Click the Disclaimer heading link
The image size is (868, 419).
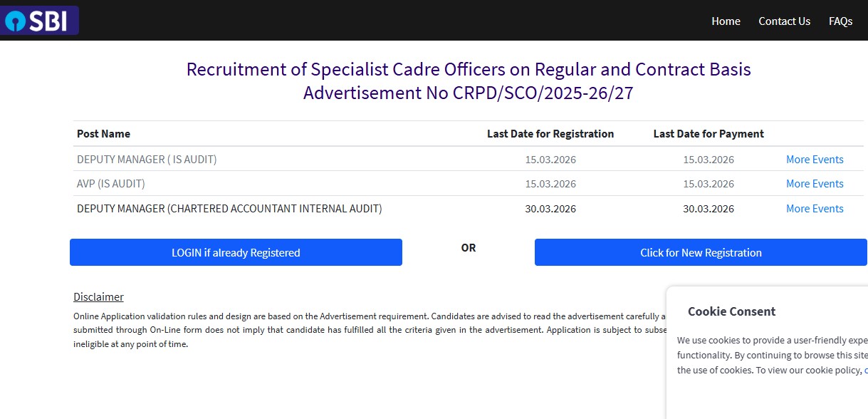[x=98, y=296]
